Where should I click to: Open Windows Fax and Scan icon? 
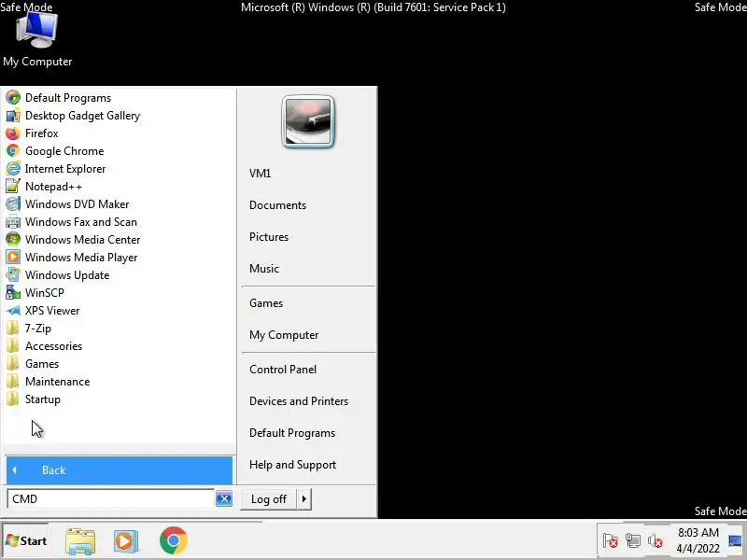(13, 222)
